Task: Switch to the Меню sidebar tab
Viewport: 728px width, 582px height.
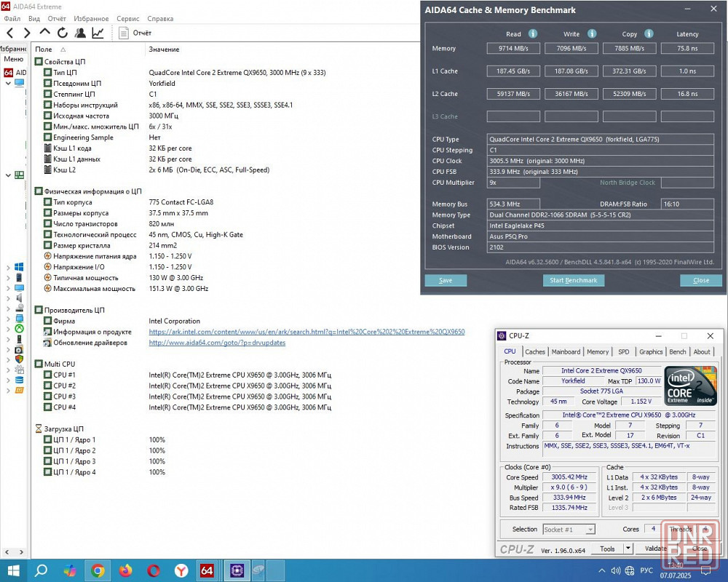Action: click(x=13, y=59)
